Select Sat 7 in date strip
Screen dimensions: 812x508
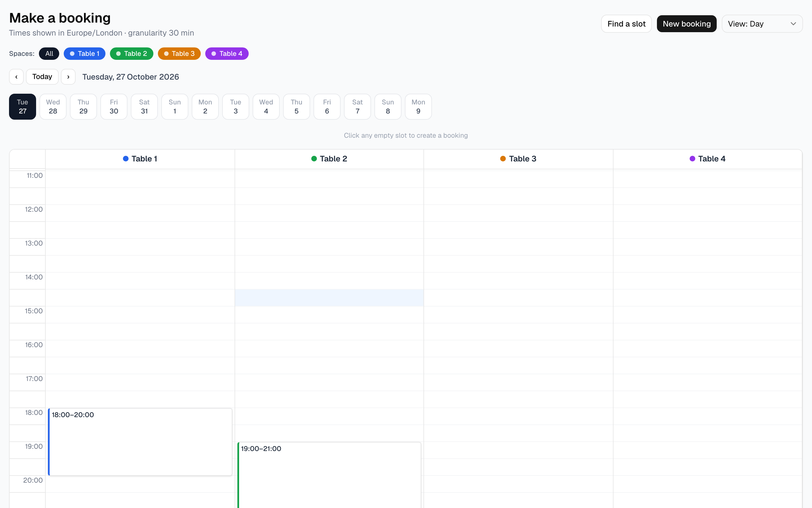tap(357, 106)
